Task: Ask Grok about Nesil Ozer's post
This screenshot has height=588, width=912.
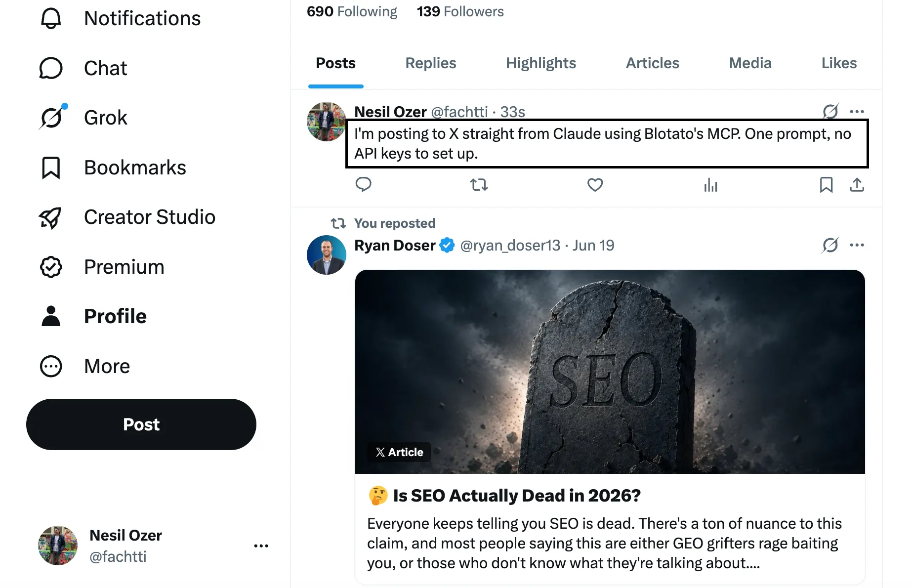Action: coord(830,112)
